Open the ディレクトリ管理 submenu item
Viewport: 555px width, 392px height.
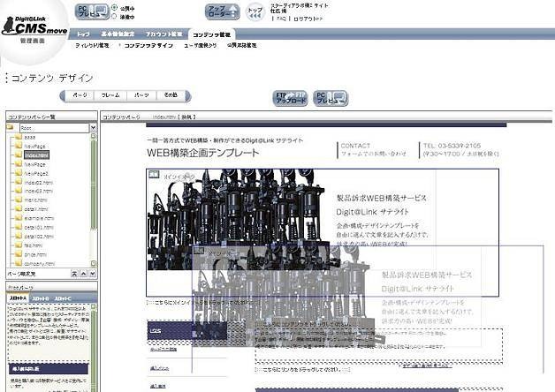pos(93,45)
